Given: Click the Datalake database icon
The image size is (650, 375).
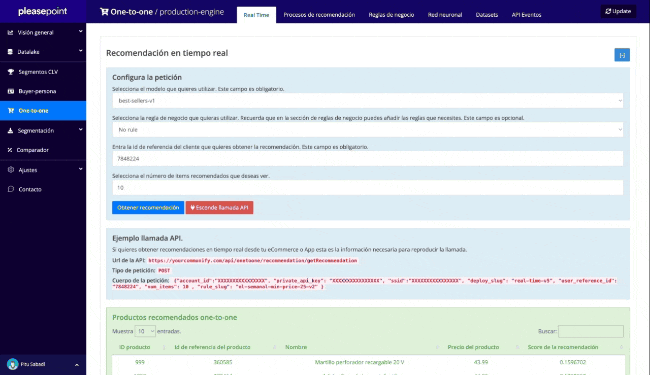Looking at the screenshot, I should click(x=10, y=52).
